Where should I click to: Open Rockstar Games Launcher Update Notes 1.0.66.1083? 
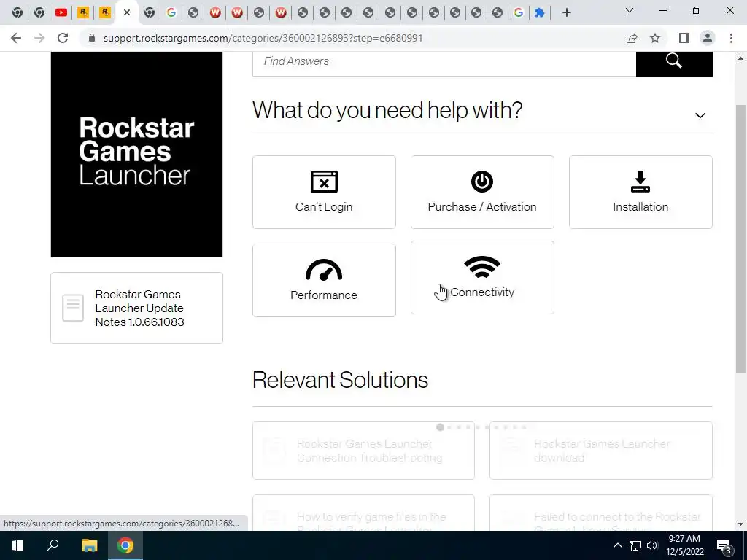click(136, 308)
